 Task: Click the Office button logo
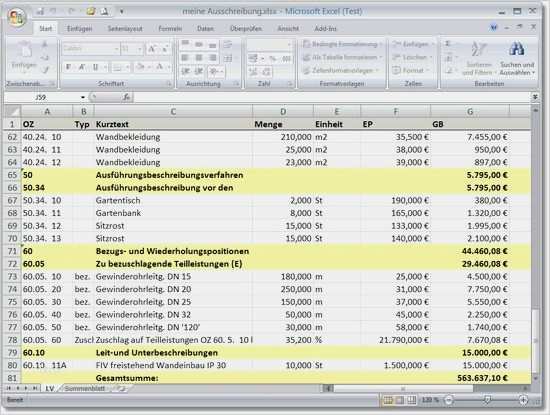click(x=16, y=17)
